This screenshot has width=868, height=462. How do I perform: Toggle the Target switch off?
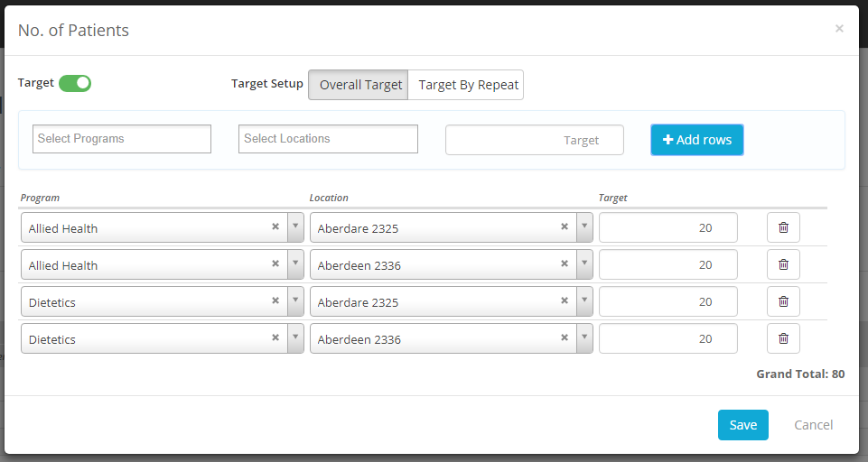tap(75, 84)
